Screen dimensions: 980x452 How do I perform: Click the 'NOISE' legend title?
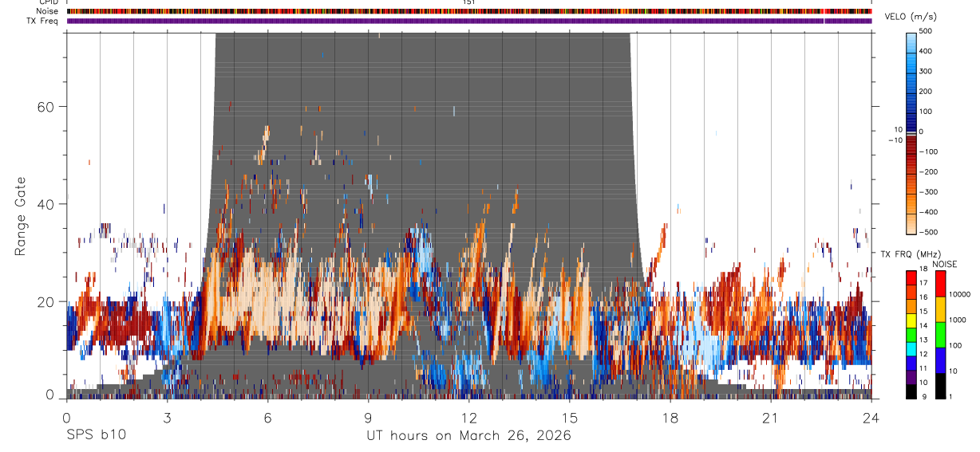(945, 264)
